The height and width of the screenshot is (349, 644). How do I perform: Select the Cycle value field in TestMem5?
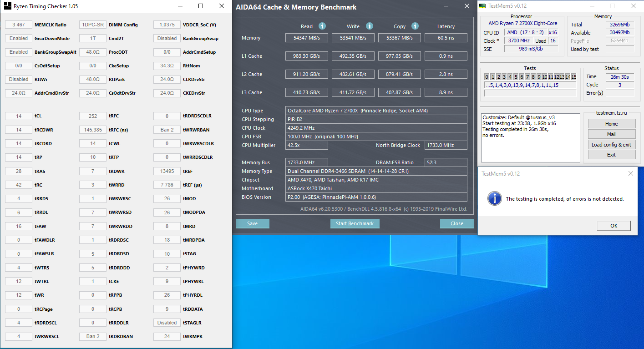[x=620, y=85]
